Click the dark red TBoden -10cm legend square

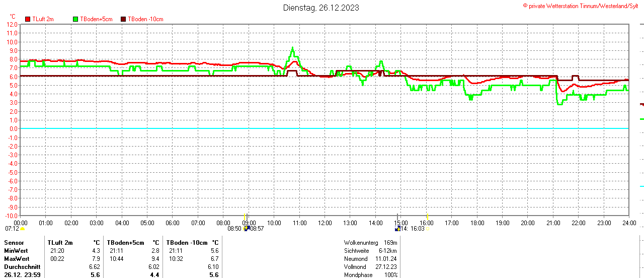tap(124, 19)
